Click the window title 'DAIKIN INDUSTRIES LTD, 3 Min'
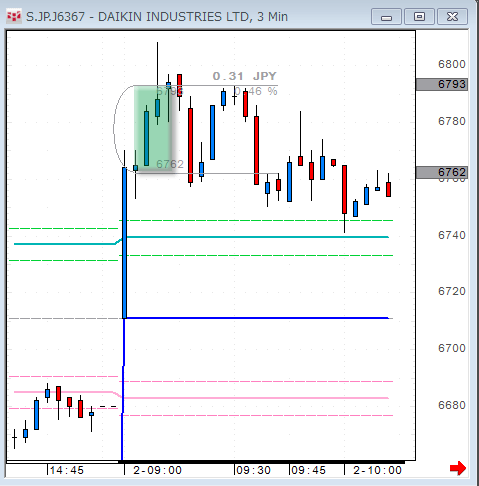 pos(193,17)
